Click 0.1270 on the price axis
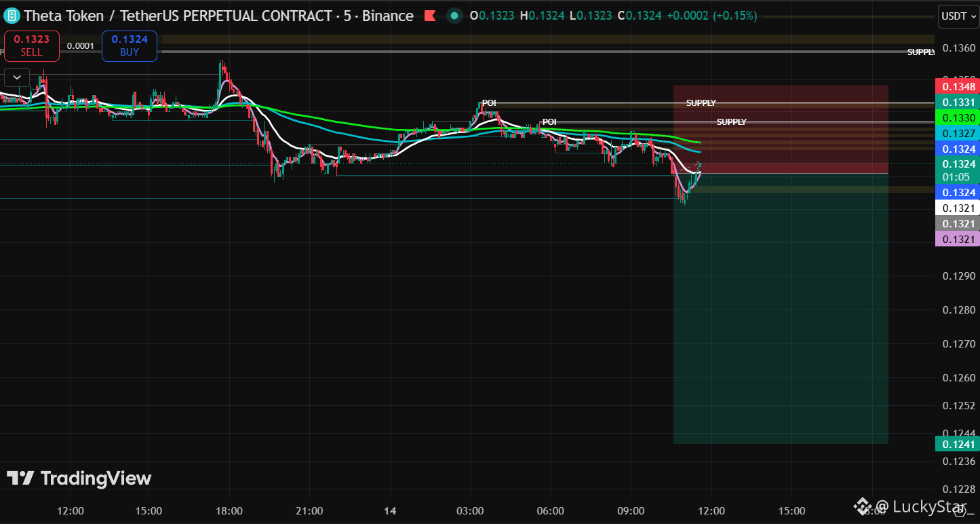980x524 pixels. pos(959,343)
